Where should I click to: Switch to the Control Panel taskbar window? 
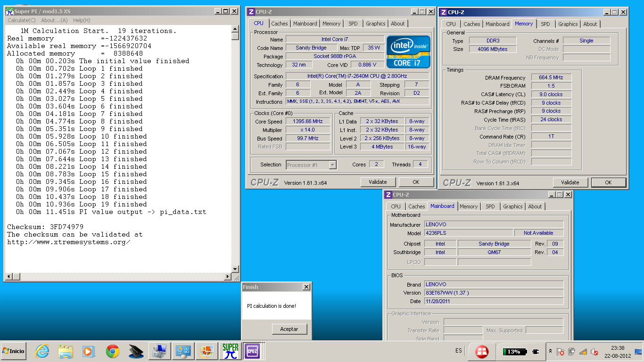(182, 351)
